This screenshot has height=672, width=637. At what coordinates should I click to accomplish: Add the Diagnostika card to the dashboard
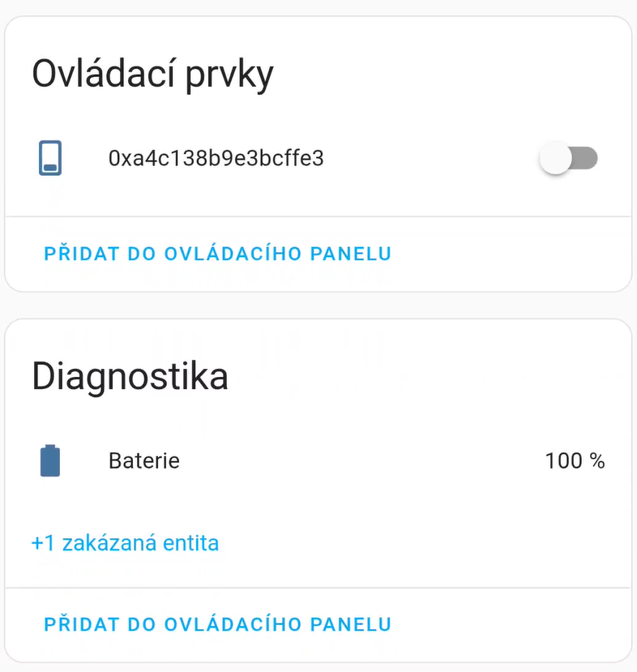click(217, 624)
